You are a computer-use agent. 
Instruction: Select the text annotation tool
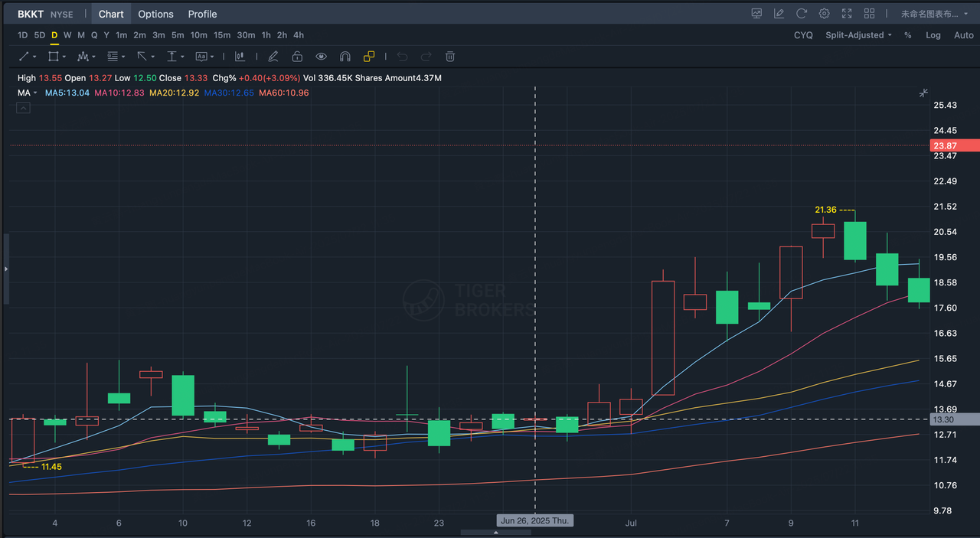(201, 56)
